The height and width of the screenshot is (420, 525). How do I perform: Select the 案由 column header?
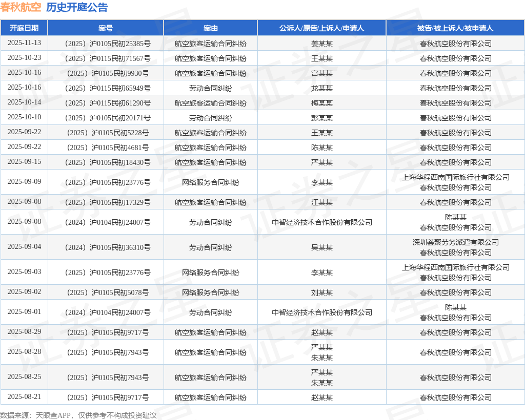(211, 28)
